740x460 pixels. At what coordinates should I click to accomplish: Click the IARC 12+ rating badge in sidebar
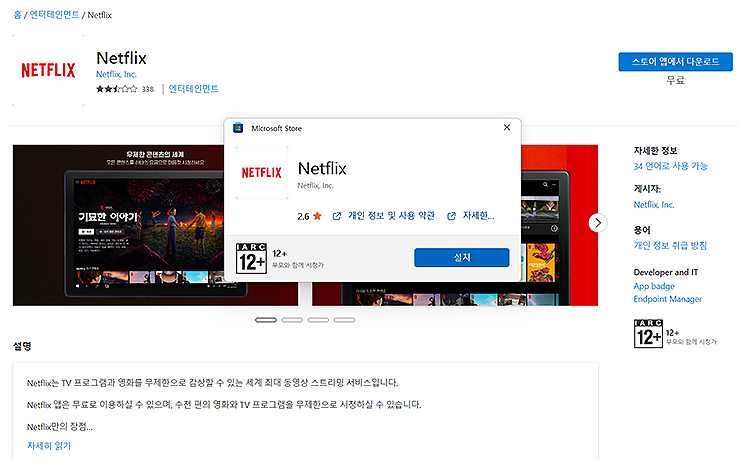tap(648, 334)
